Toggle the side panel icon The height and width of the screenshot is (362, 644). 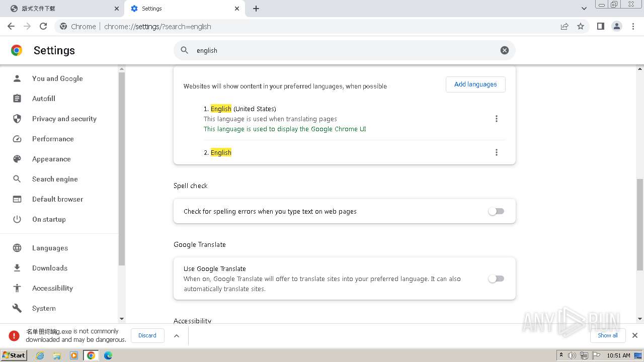click(600, 26)
